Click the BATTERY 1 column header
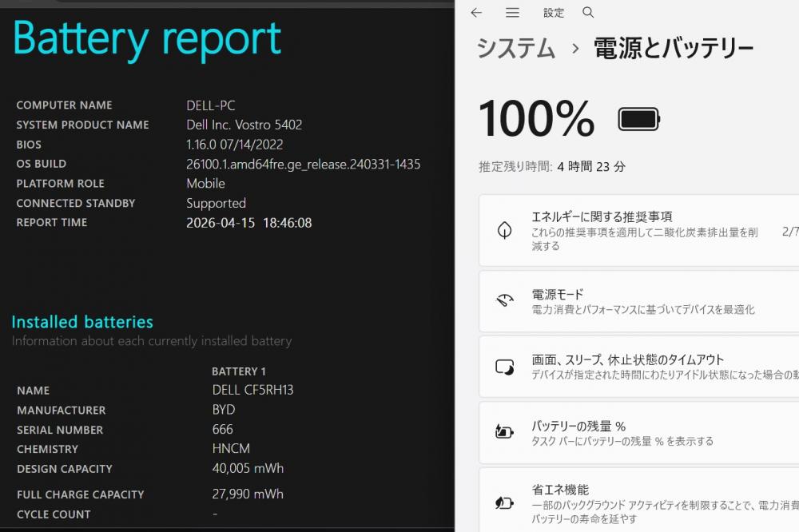 click(x=238, y=371)
